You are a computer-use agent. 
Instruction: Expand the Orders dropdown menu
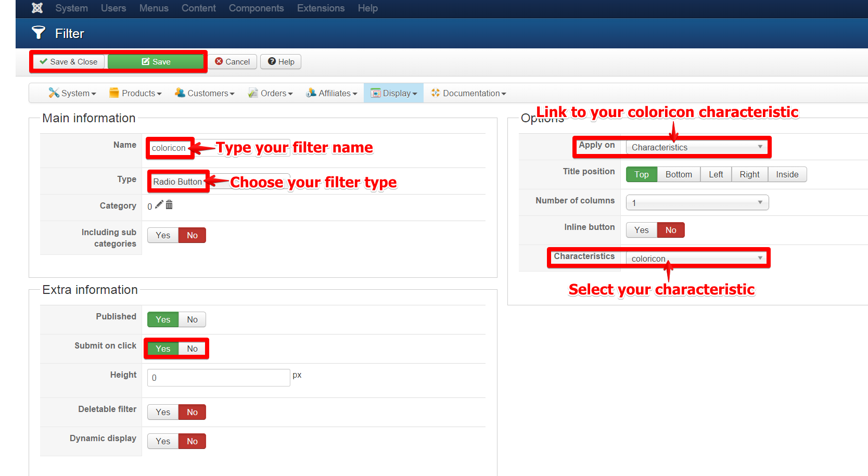(271, 93)
